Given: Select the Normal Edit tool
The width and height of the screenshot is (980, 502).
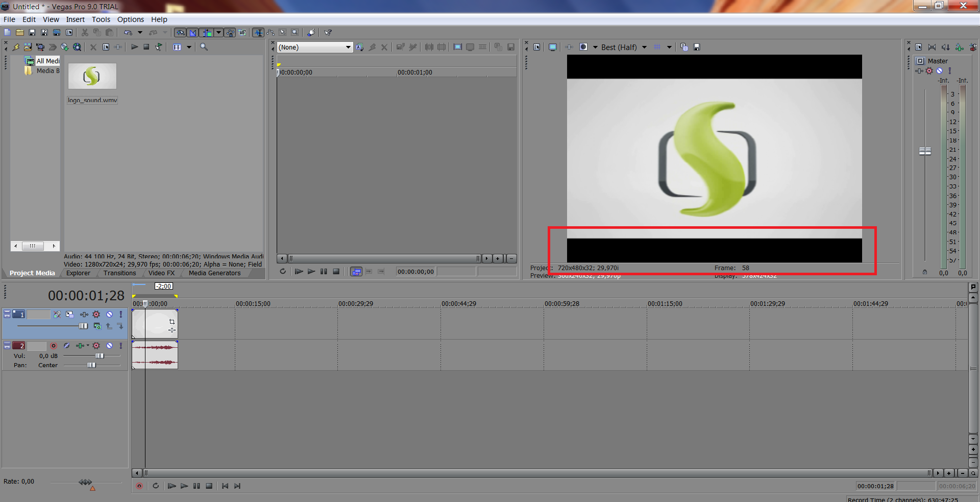Looking at the screenshot, I should point(259,33).
